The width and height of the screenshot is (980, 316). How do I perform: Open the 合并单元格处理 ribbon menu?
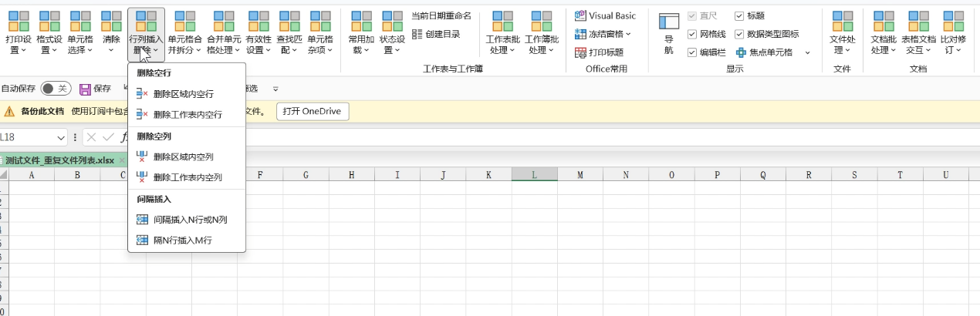point(224,32)
